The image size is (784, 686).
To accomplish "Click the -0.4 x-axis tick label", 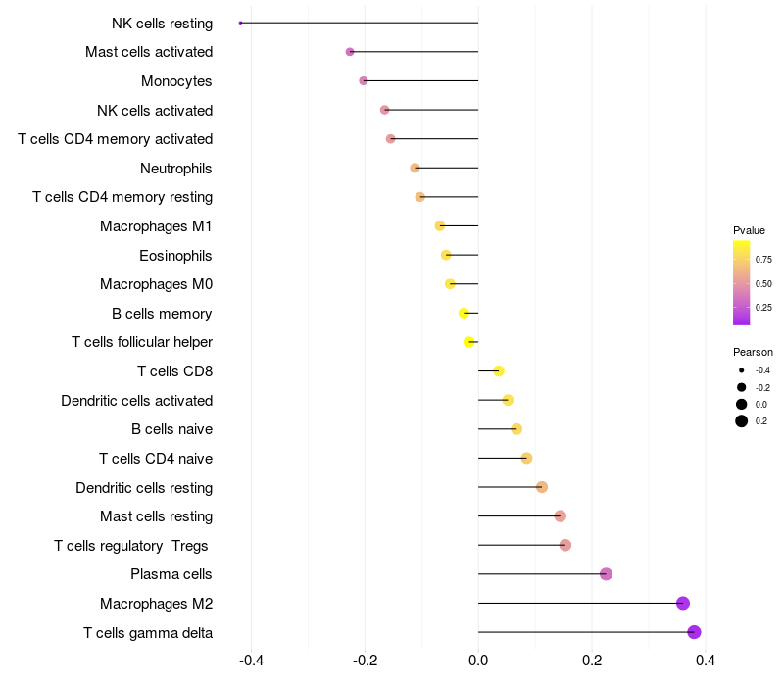I will 251,661.
